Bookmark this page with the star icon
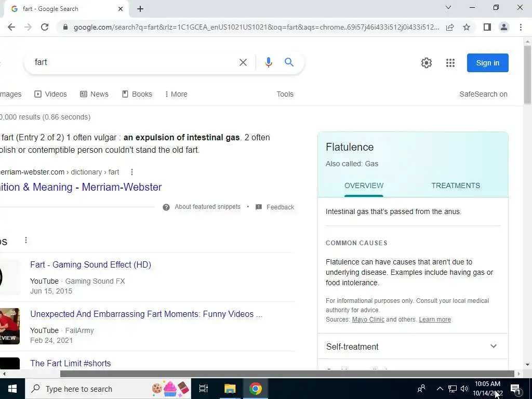 (467, 27)
